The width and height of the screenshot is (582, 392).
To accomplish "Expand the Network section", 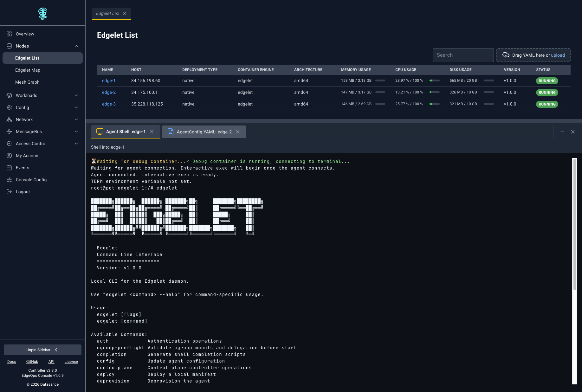I will [x=76, y=119].
